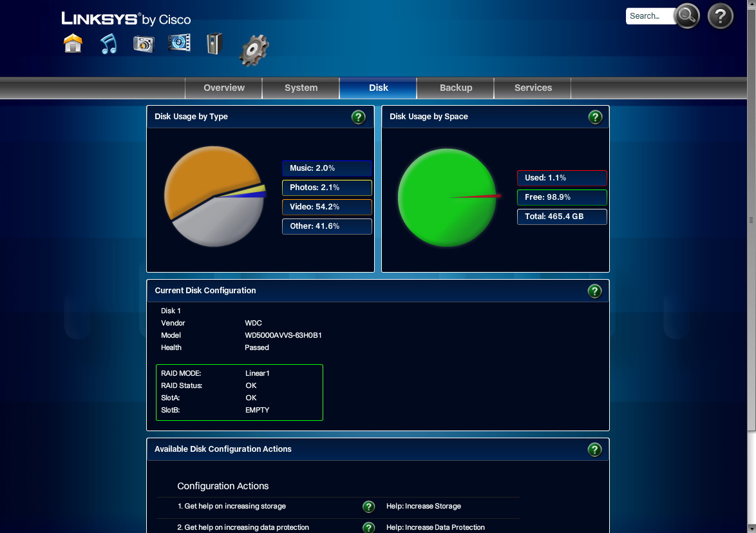Open the Video film icon
Screen dimensions: 756x533
click(x=180, y=43)
